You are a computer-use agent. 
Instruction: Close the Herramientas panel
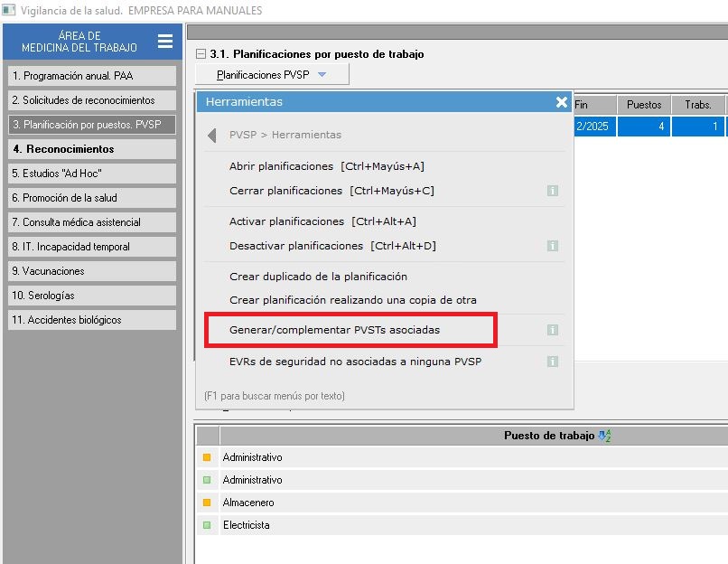point(561,102)
